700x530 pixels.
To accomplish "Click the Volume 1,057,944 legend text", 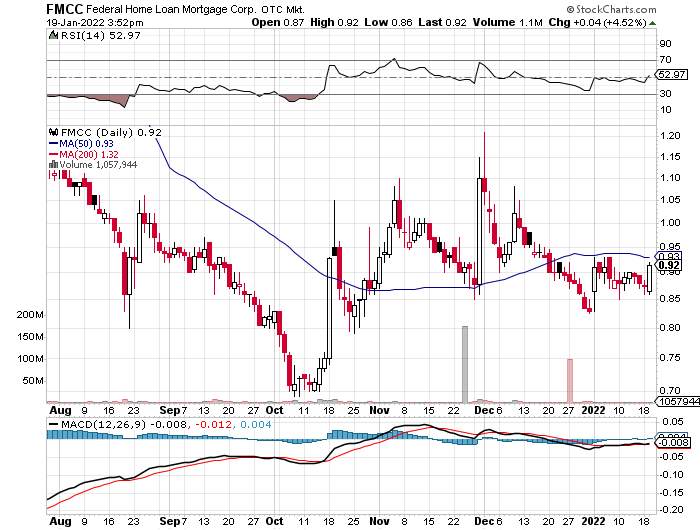I will (x=98, y=164).
